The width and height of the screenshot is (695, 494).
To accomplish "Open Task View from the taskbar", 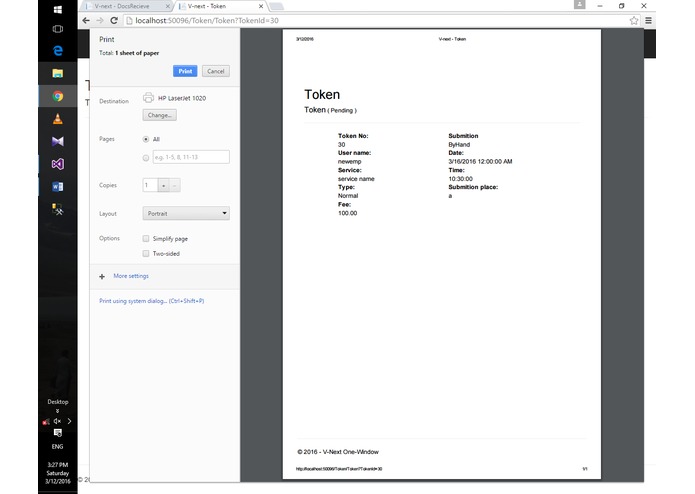I will tap(58, 29).
